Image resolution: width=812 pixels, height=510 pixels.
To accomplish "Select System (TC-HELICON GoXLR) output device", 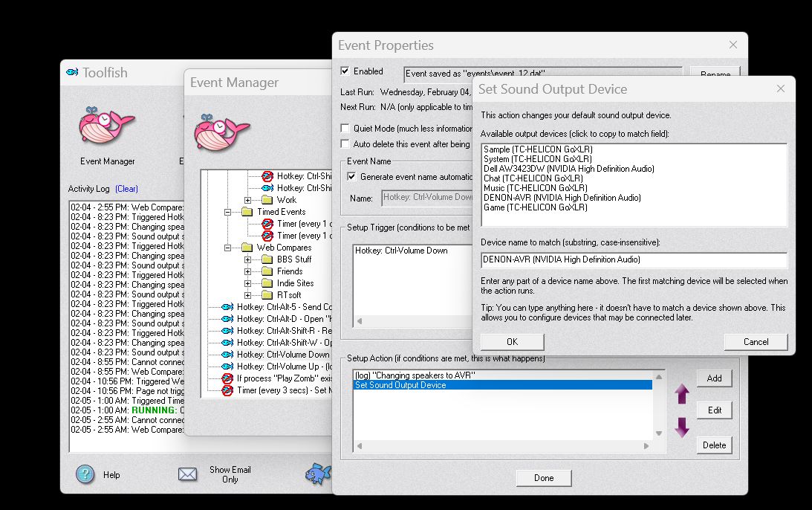I will (x=537, y=159).
